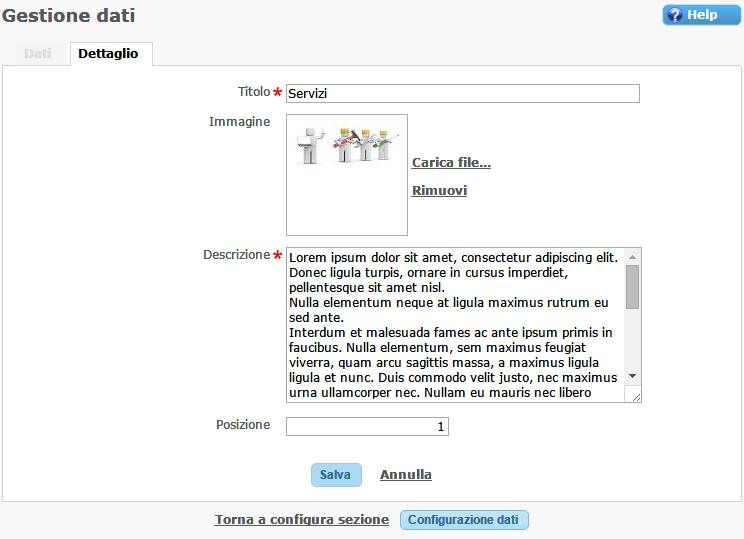Click inside the Descrizione text area
Image resolution: width=744 pixels, height=539 pixels.
[x=455, y=324]
